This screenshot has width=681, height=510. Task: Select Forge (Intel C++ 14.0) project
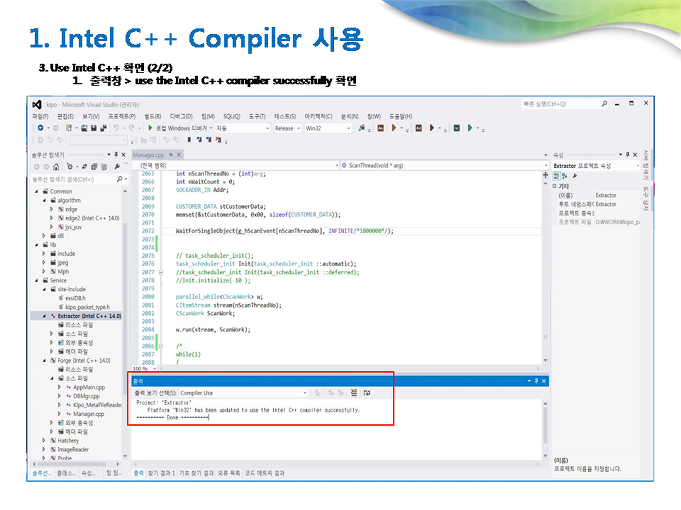[x=84, y=361]
